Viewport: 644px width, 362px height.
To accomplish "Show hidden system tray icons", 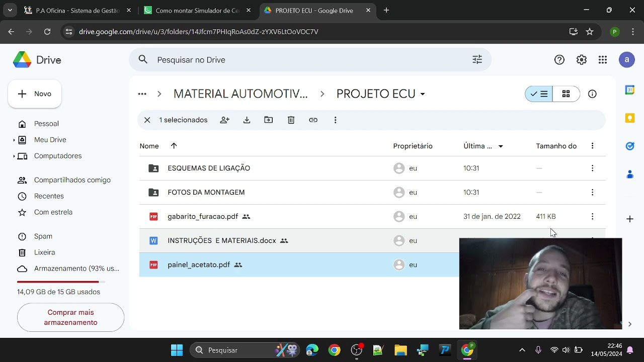I will [522, 350].
